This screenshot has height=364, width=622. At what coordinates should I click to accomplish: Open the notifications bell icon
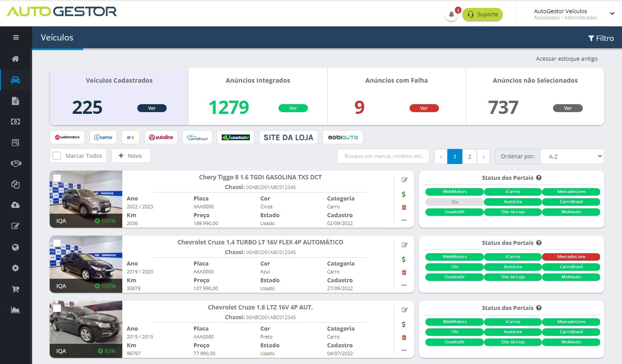451,15
